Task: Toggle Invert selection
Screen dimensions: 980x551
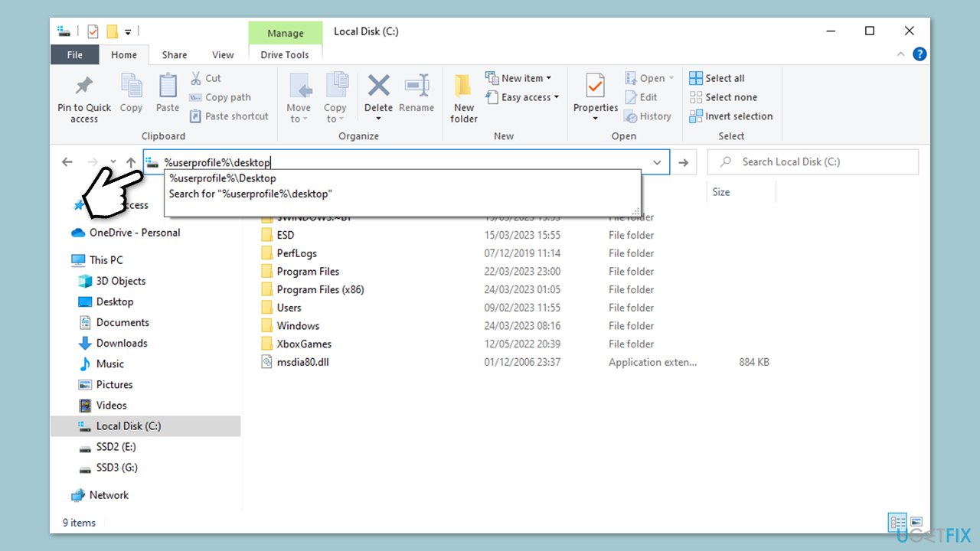Action: click(730, 116)
